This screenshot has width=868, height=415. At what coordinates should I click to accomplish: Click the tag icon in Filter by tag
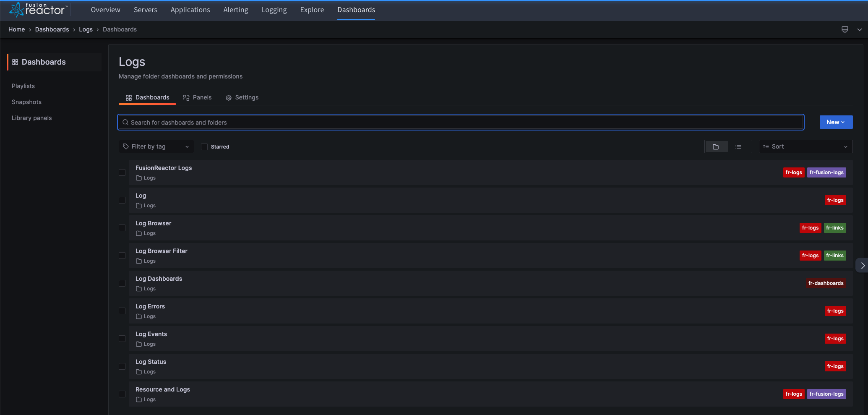tap(126, 146)
